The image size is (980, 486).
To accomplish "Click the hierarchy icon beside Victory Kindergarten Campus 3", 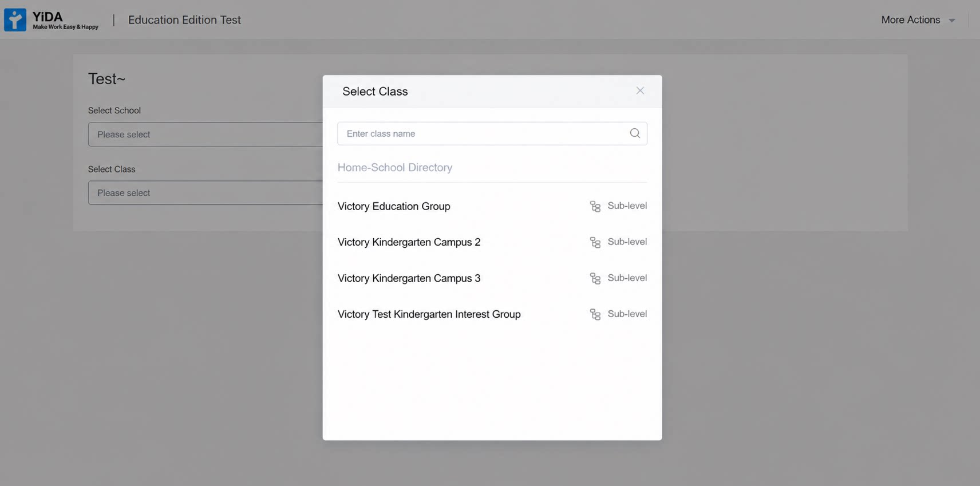I will click(595, 278).
